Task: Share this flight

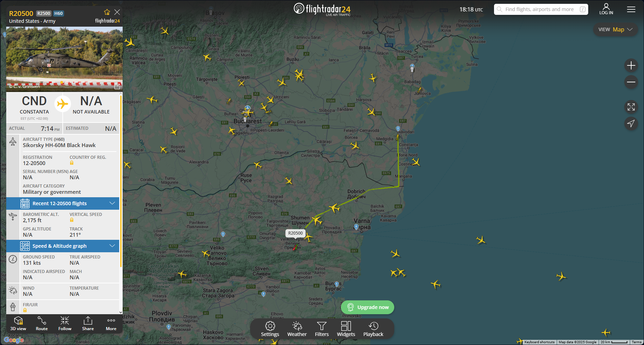Action: point(88,324)
